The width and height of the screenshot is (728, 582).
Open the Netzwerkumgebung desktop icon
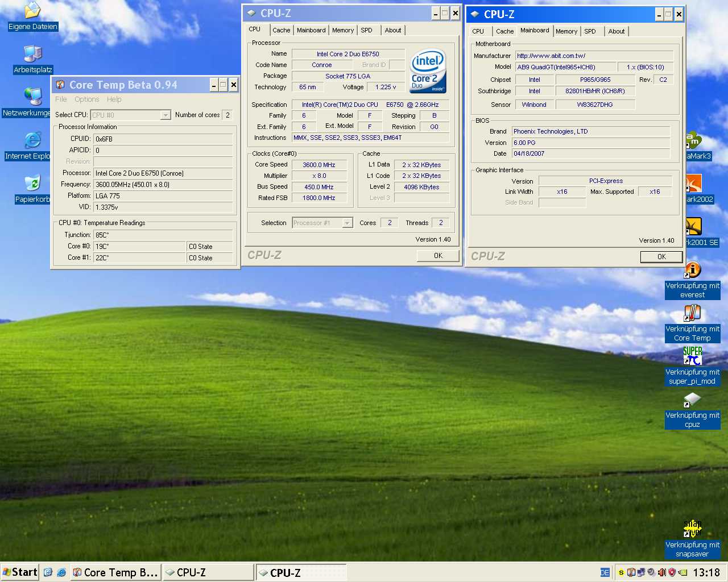pyautogui.click(x=32, y=97)
